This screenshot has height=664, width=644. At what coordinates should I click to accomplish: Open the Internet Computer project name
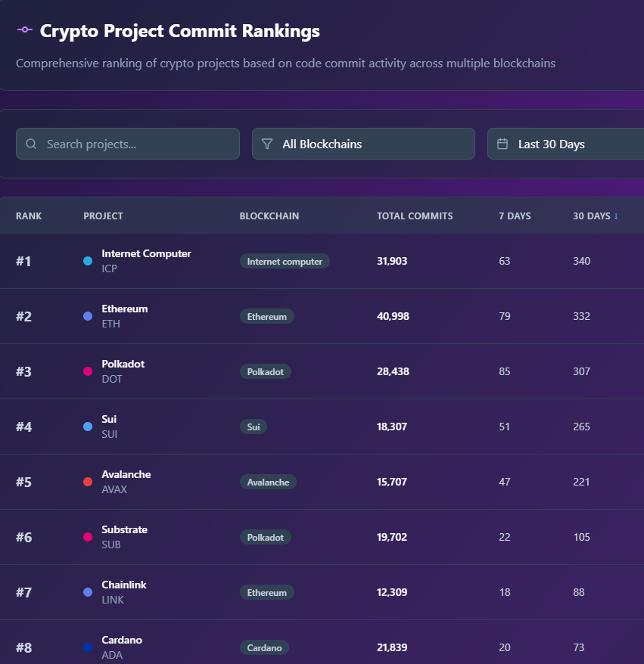pyautogui.click(x=146, y=253)
